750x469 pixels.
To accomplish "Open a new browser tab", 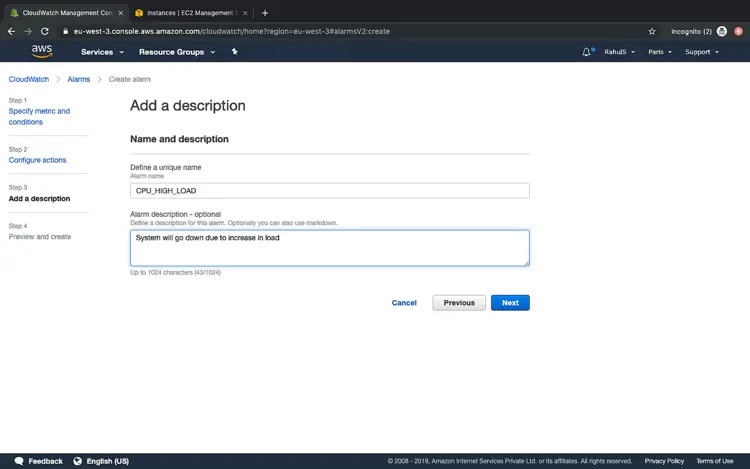I will [265, 13].
